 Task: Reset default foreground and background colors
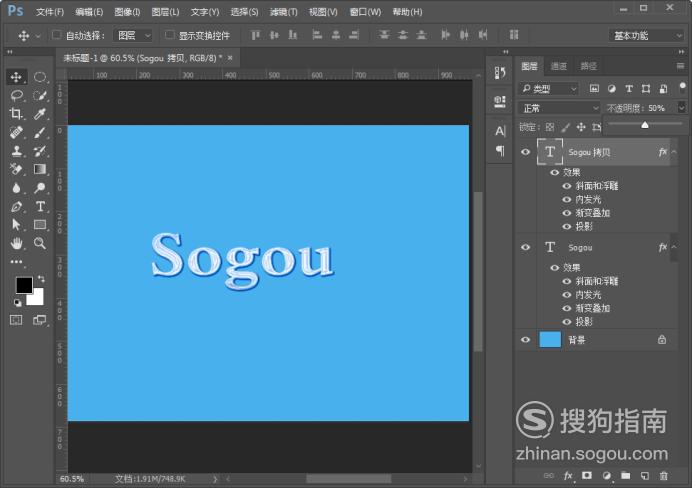pos(17,303)
